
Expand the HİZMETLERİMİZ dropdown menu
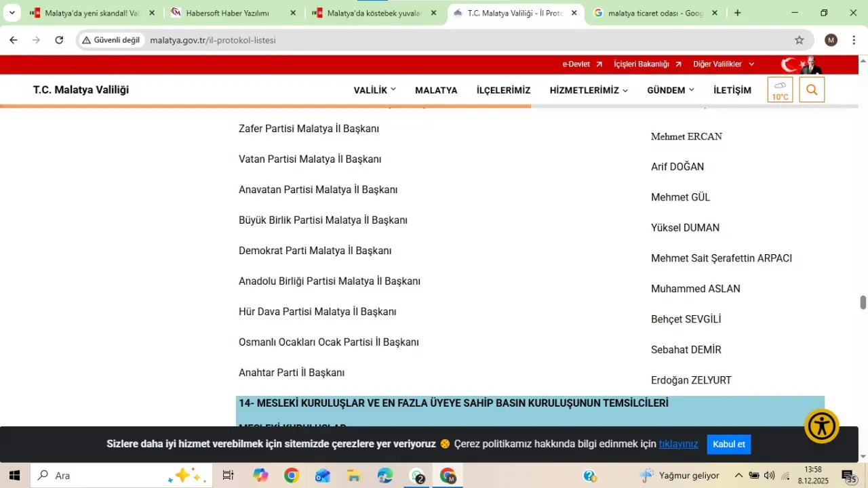[588, 90]
